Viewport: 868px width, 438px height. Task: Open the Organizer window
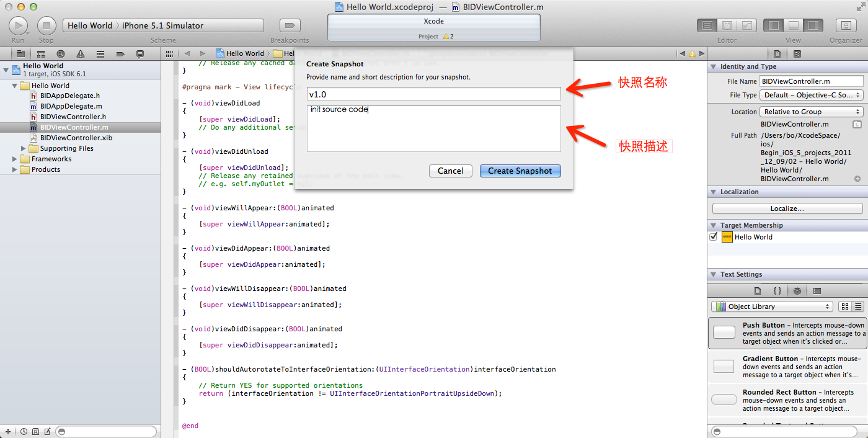click(x=846, y=25)
